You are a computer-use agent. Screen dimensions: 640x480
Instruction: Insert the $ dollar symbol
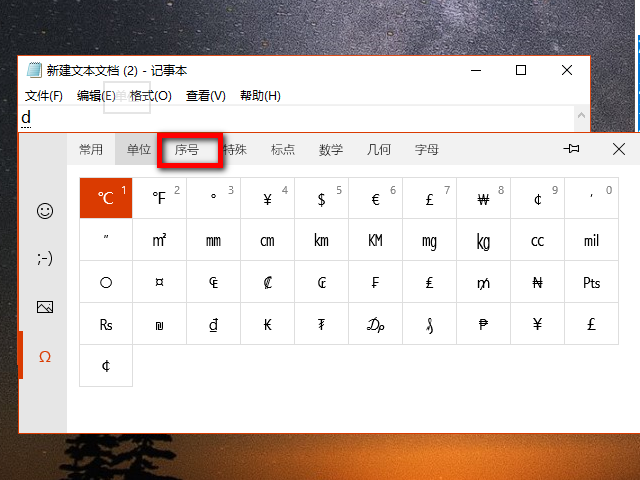pos(322,198)
